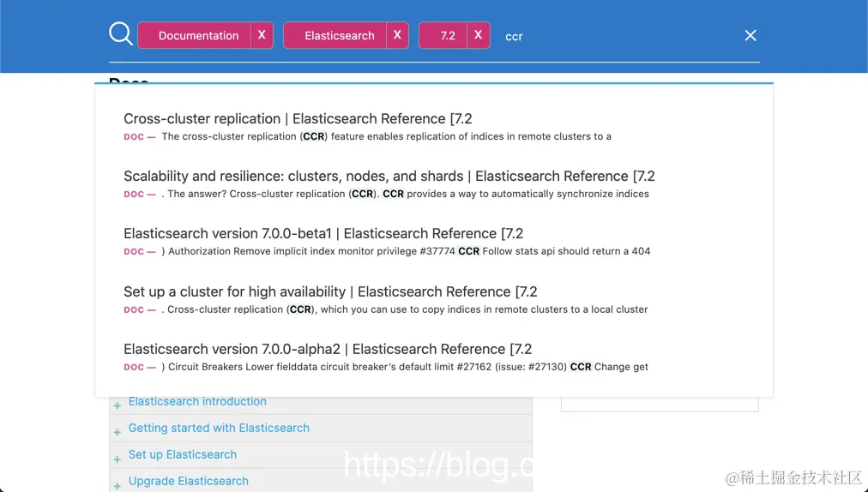This screenshot has height=492, width=868.
Task: Open the Elasticsearch introduction link
Action: 197,402
